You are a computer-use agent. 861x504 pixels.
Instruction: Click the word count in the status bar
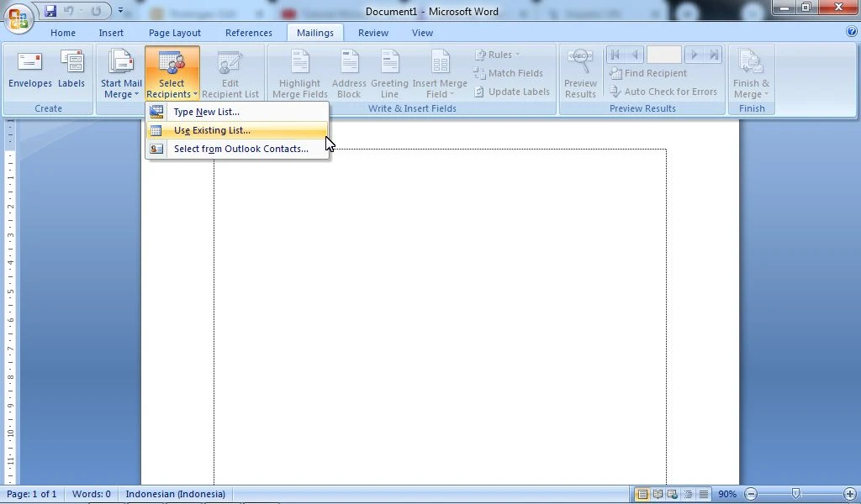(x=91, y=494)
